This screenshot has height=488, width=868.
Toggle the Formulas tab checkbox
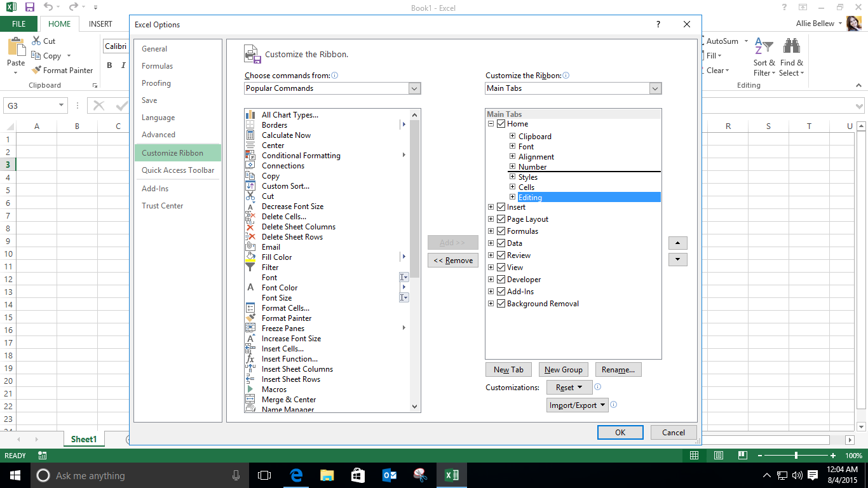click(501, 231)
